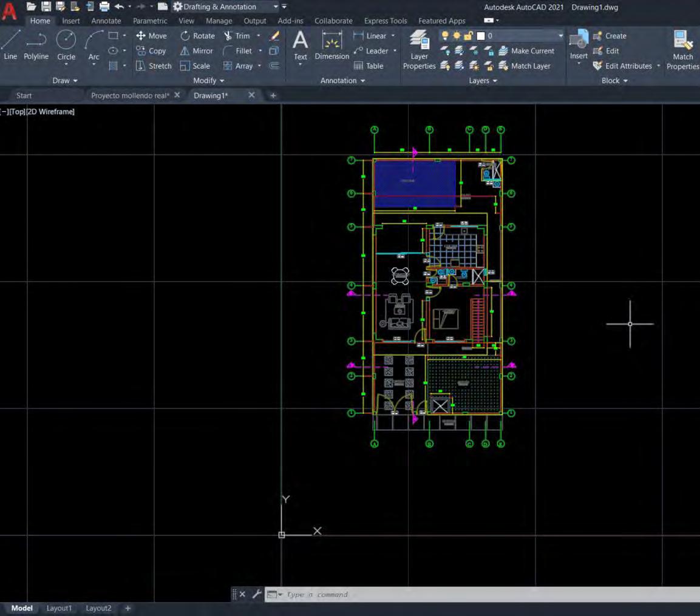The image size is (700, 616).
Task: Open the Drafting & Annotation workspace dropdown
Action: (276, 7)
